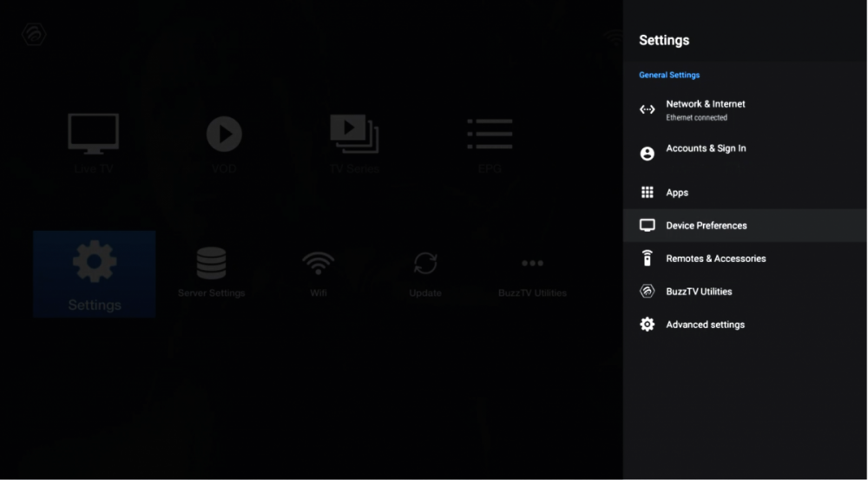Click the Ethernet connected status text

pyautogui.click(x=696, y=118)
